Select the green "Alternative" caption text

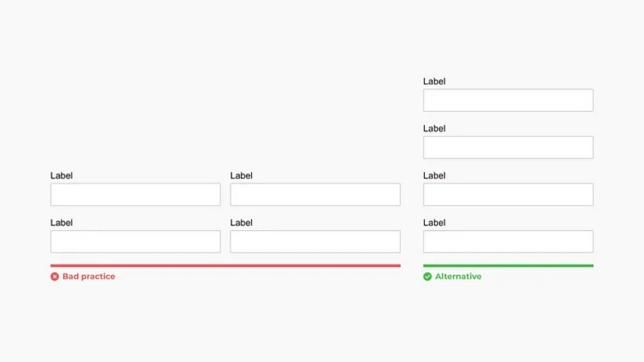(458, 277)
